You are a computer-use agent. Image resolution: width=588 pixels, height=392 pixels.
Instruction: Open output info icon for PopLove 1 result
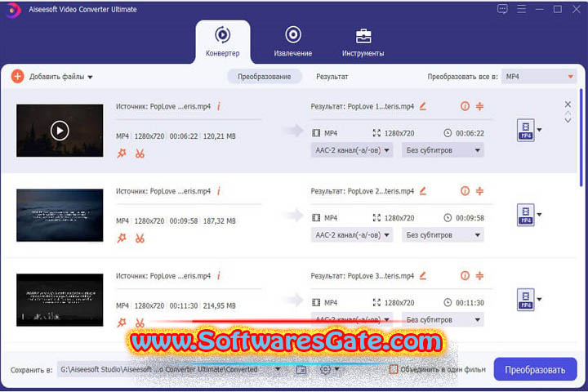coord(465,106)
